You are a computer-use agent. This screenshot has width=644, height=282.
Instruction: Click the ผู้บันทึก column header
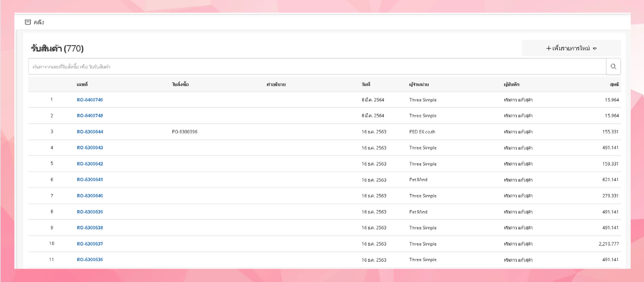pyautogui.click(x=513, y=85)
